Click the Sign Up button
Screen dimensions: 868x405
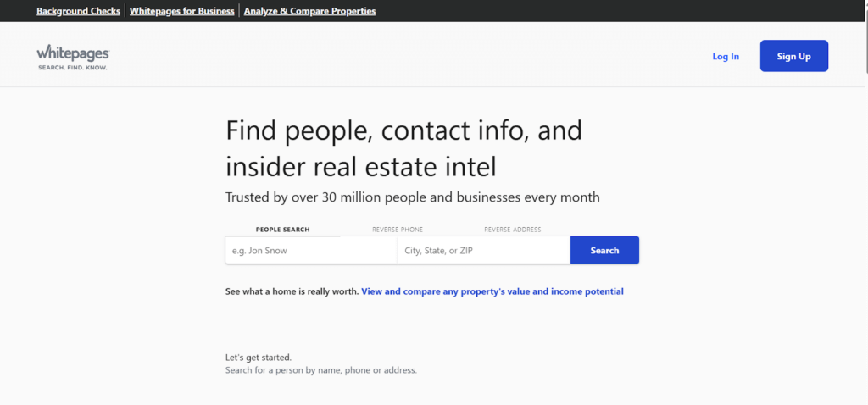793,56
